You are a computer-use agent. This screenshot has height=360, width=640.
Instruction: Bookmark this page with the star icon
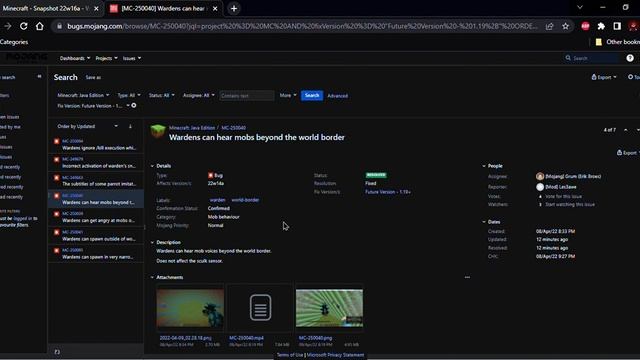(565, 26)
